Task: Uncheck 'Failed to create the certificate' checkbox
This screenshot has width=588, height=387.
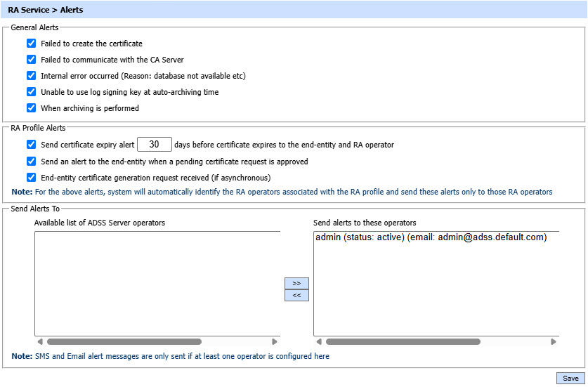Action: tap(31, 44)
